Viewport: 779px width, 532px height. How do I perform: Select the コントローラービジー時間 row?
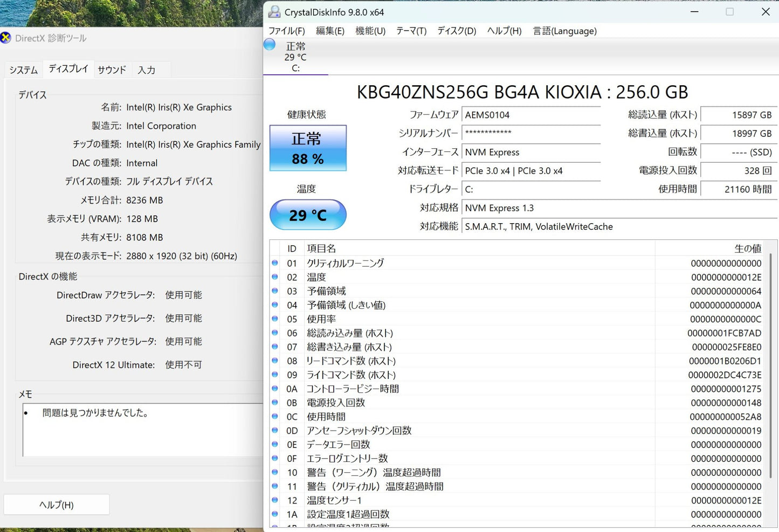tap(518, 389)
